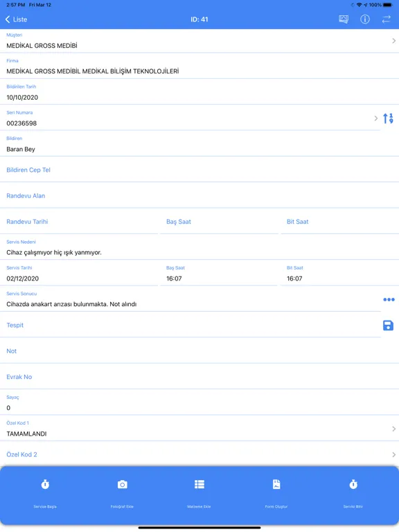Image resolution: width=399 pixels, height=532 pixels.
Task: Edit the Tespit field
Action: click(x=190, y=325)
